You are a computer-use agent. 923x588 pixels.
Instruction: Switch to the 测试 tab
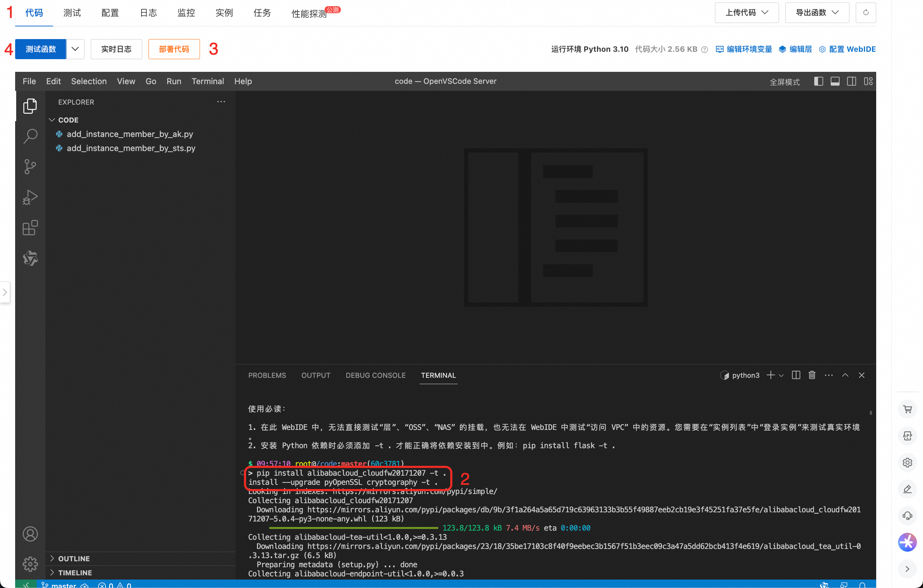tap(72, 13)
